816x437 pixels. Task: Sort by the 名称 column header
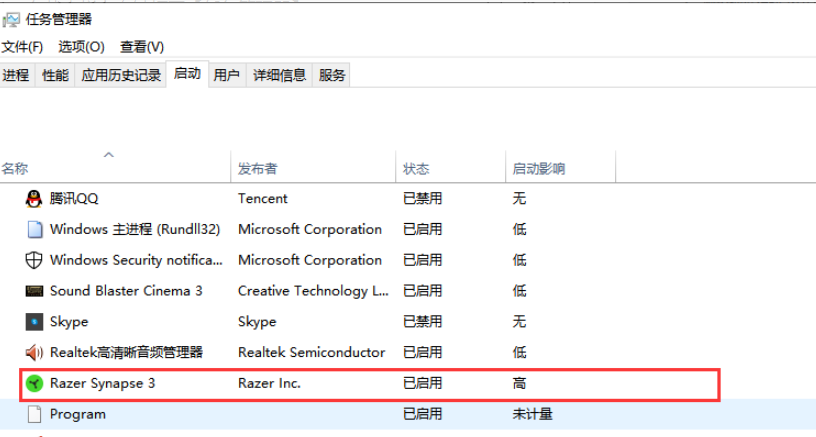click(15, 169)
